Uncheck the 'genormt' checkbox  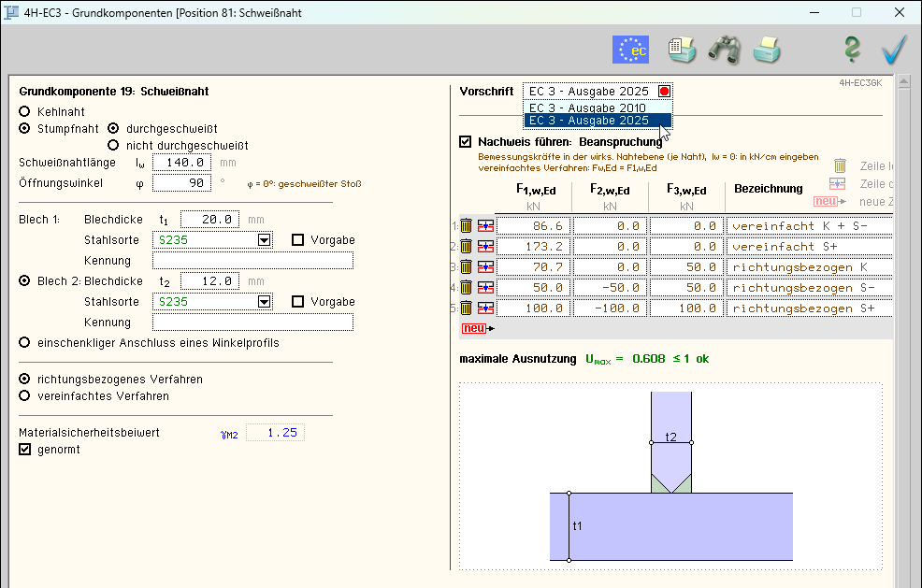25,450
